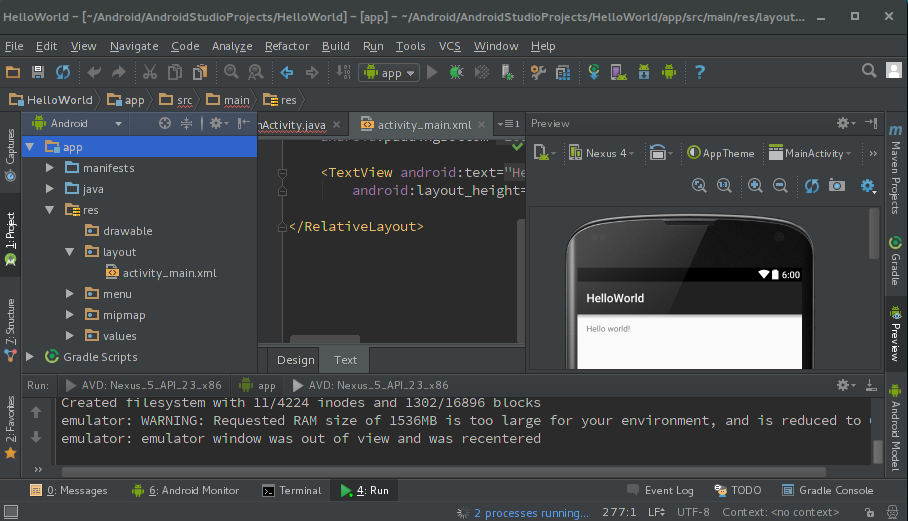The width and height of the screenshot is (908, 521).
Task: Open Project Structure from the toolbar
Action: click(x=563, y=72)
